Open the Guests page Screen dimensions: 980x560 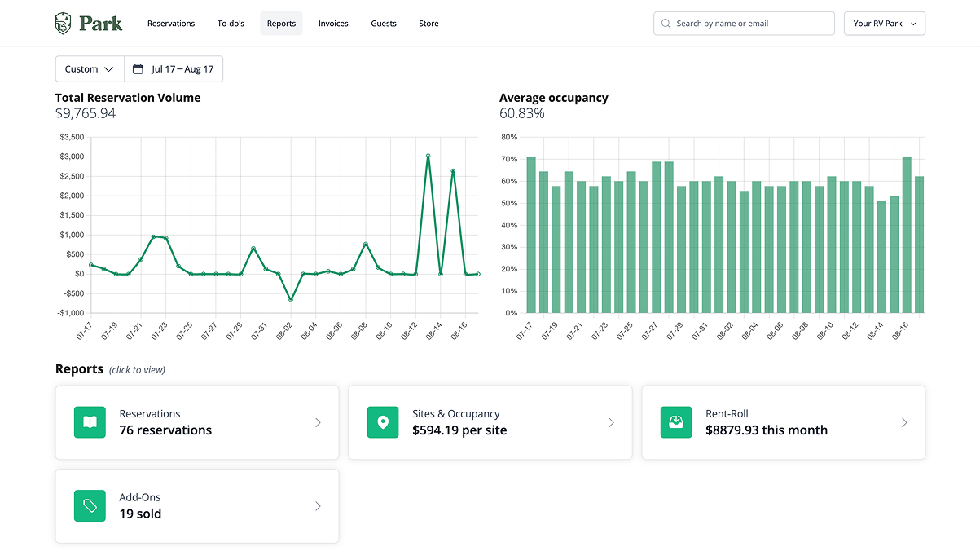tap(384, 24)
